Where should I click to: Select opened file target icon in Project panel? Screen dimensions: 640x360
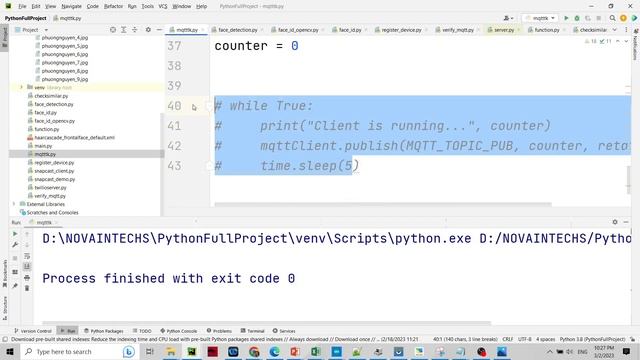point(113,30)
